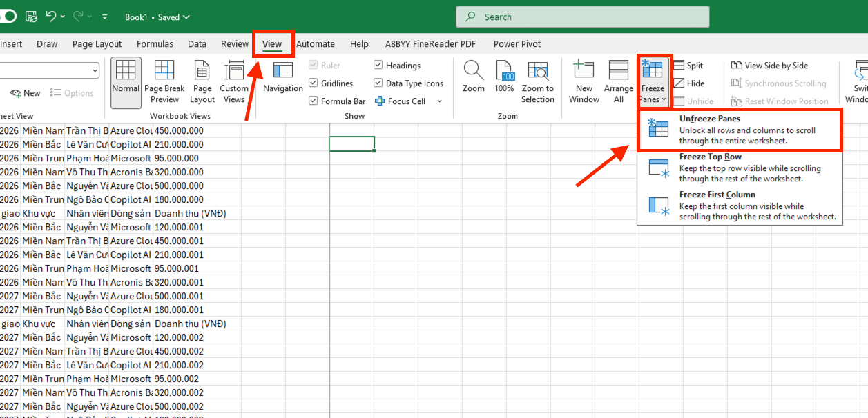Collapse the Freeze Panes dropdown
Screen dimensions: 868x418
point(653,83)
